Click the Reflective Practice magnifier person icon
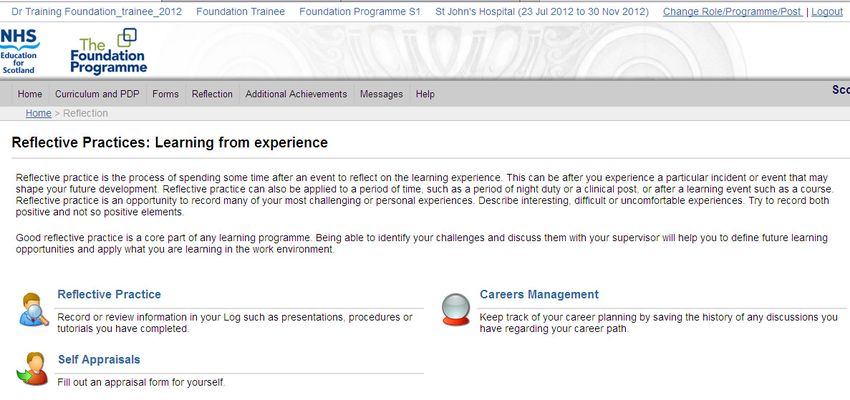Screen dimensions: 850x400 click(x=34, y=309)
